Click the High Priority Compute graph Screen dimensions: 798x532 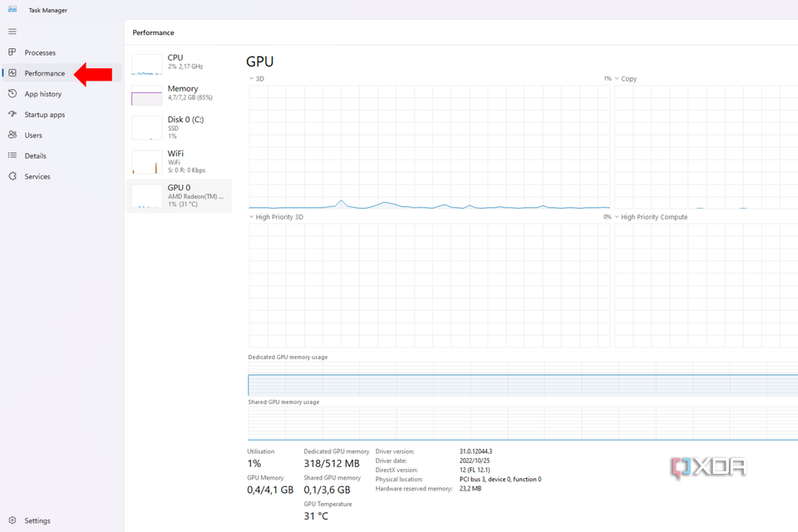point(706,286)
